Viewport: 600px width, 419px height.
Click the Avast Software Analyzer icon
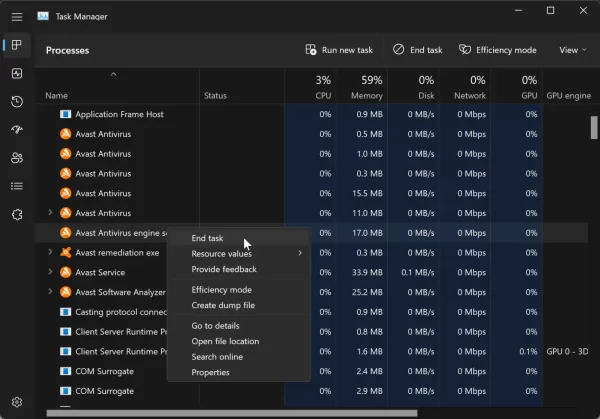(65, 292)
